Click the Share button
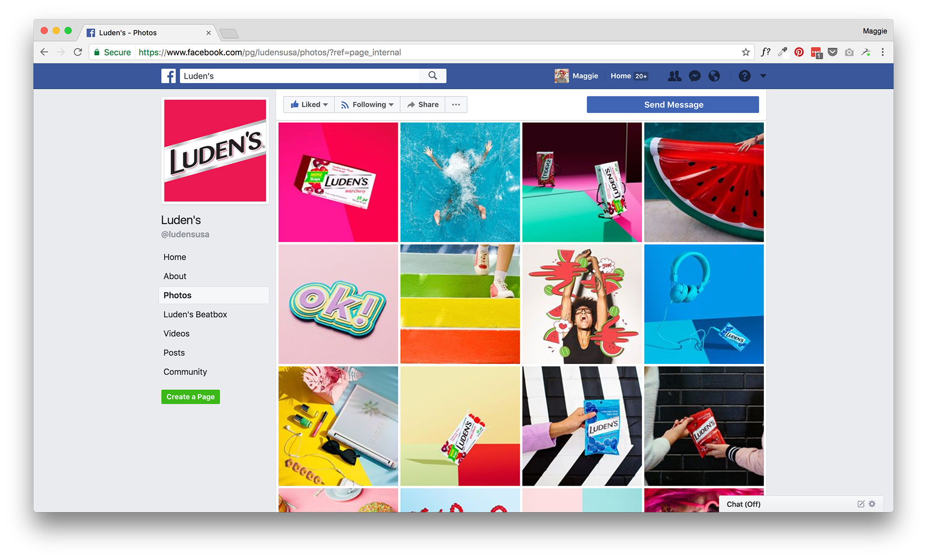 point(422,104)
